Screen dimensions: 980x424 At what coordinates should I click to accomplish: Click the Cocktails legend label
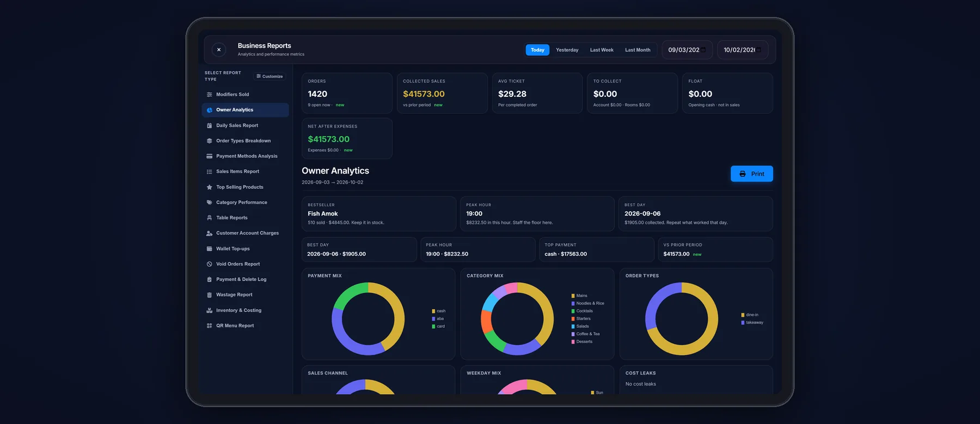585,311
